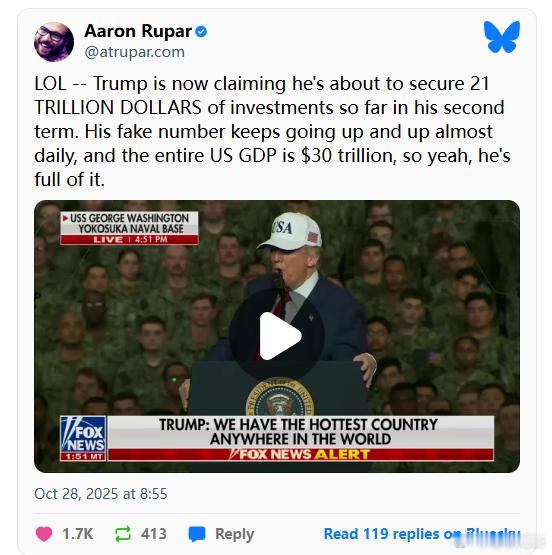Image resolution: width=552 pixels, height=555 pixels.
Task: Repost using the green arrows icon
Action: click(x=123, y=534)
